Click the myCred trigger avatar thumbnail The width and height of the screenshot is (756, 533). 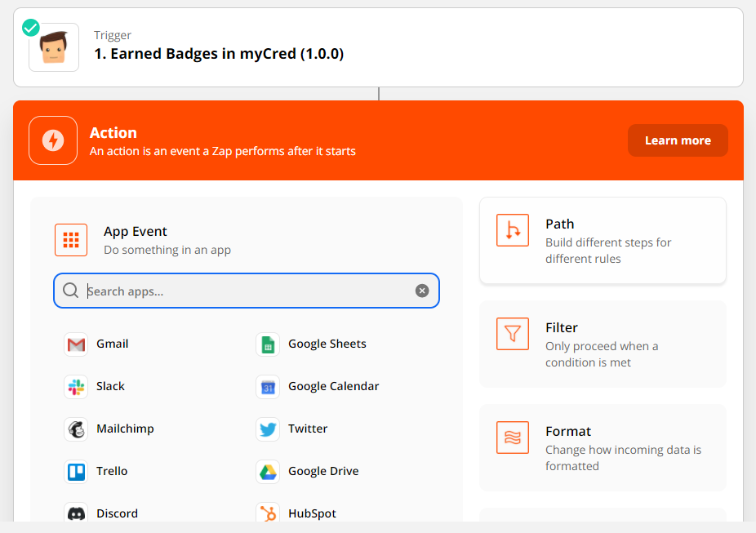pos(54,47)
